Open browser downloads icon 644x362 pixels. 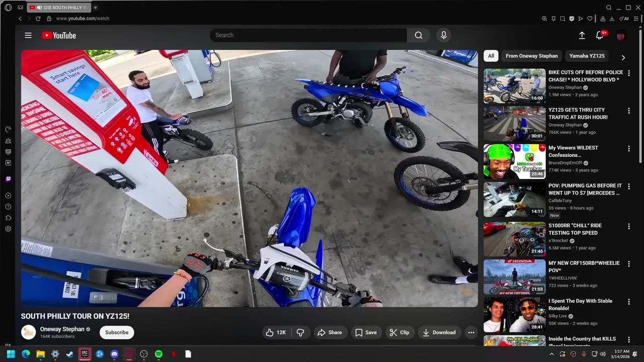[612, 19]
